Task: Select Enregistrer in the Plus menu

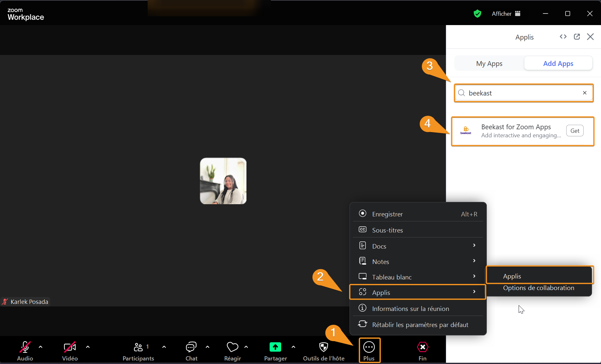Action: (418, 214)
